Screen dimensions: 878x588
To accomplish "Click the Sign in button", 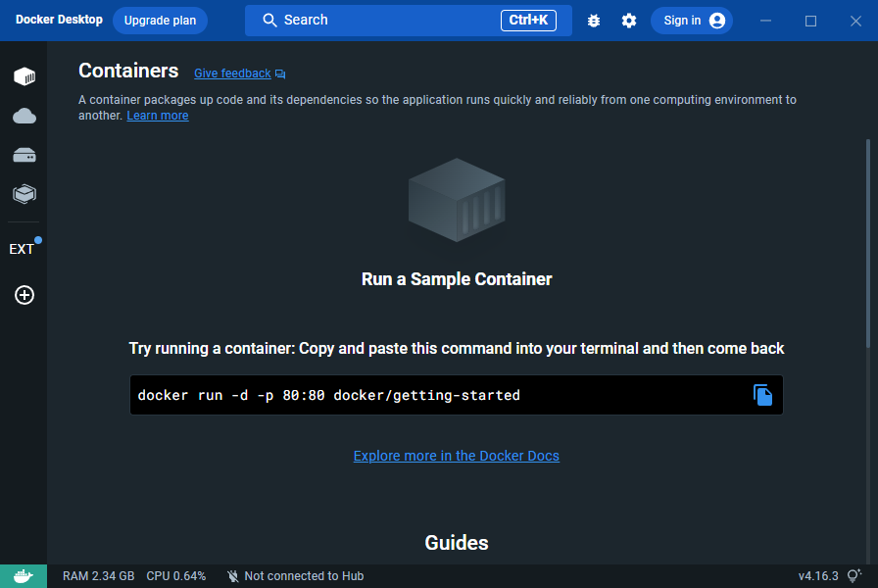I will [x=692, y=21].
